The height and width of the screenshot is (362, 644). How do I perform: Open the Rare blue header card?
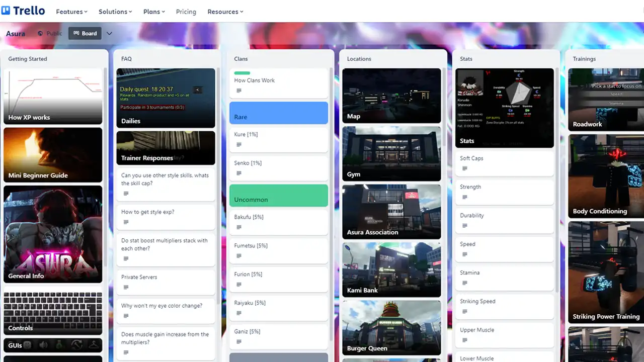coord(279,113)
